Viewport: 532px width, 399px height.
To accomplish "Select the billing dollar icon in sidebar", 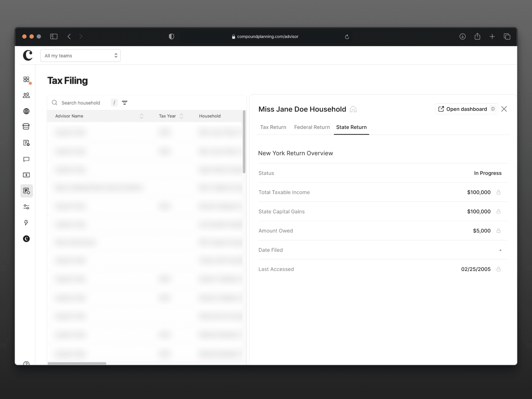I will (x=26, y=175).
